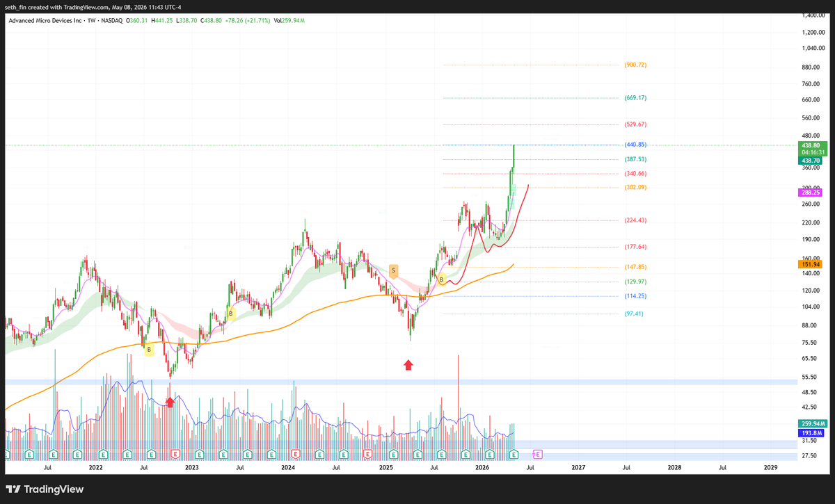Click the B buy marker in mid-2023
The width and height of the screenshot is (835, 504).
point(232,314)
